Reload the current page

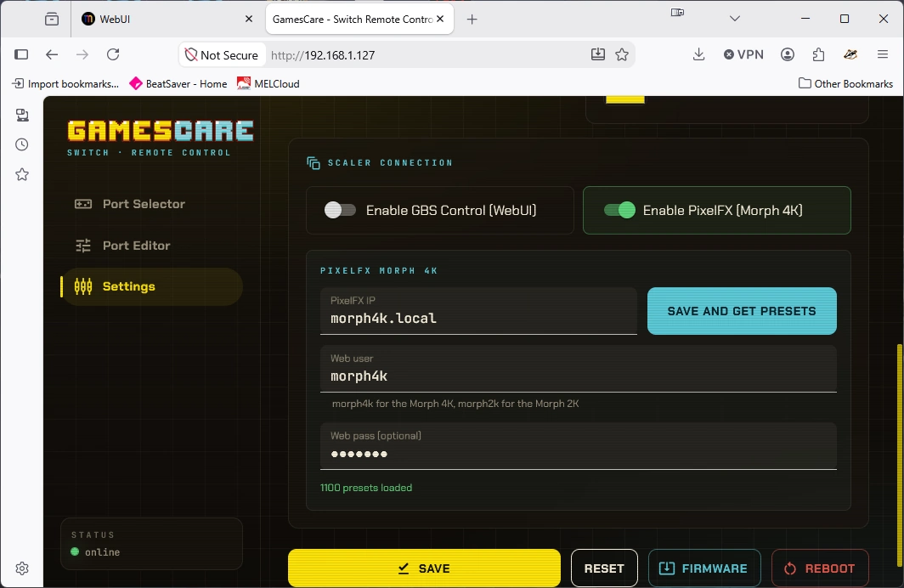pyautogui.click(x=113, y=54)
